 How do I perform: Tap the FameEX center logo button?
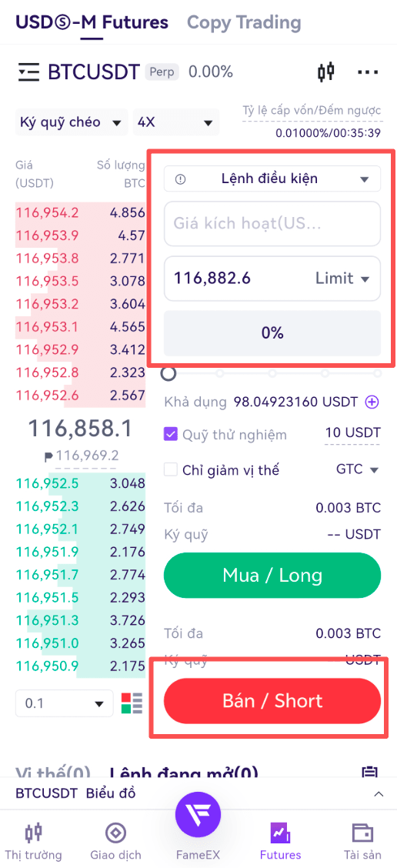pos(198,816)
